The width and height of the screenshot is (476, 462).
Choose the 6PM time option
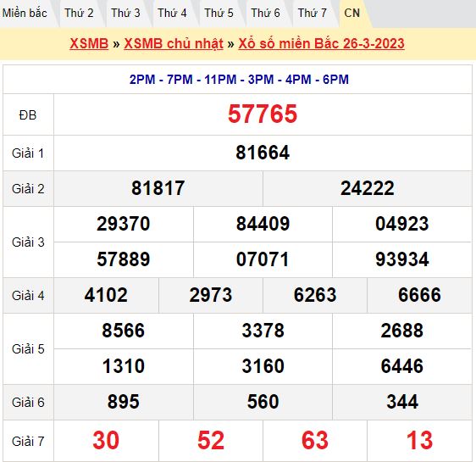pyautogui.click(x=335, y=80)
